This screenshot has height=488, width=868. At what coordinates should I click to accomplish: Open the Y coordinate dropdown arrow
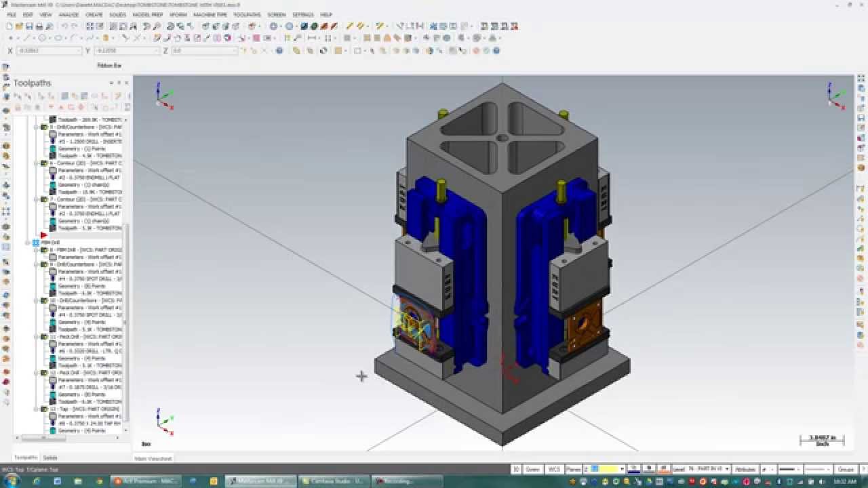(157, 51)
